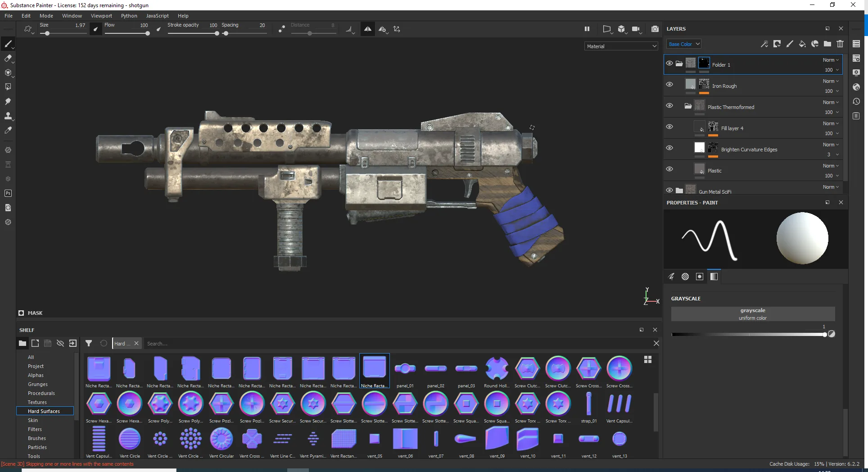The height and width of the screenshot is (472, 868).
Task: Select the Smudge tool
Action: 8,101
